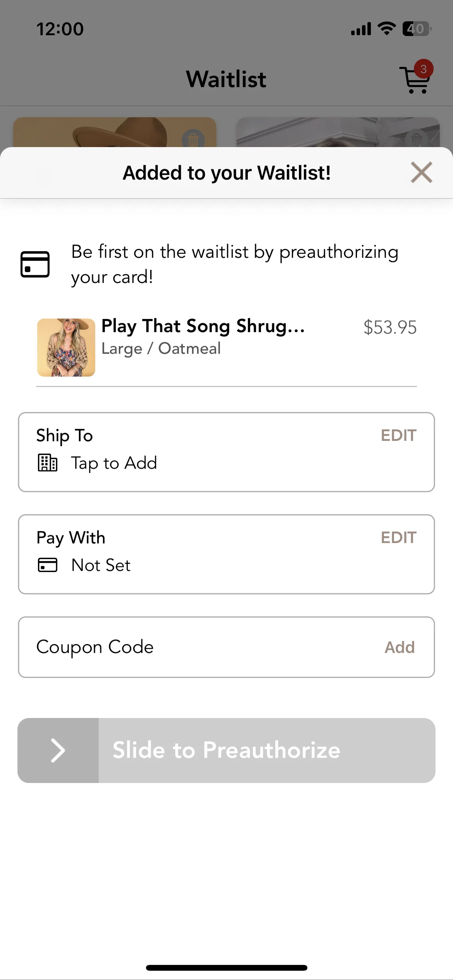Image resolution: width=453 pixels, height=980 pixels.
Task: Tap trash icon on second waitlist item
Action: tap(416, 139)
